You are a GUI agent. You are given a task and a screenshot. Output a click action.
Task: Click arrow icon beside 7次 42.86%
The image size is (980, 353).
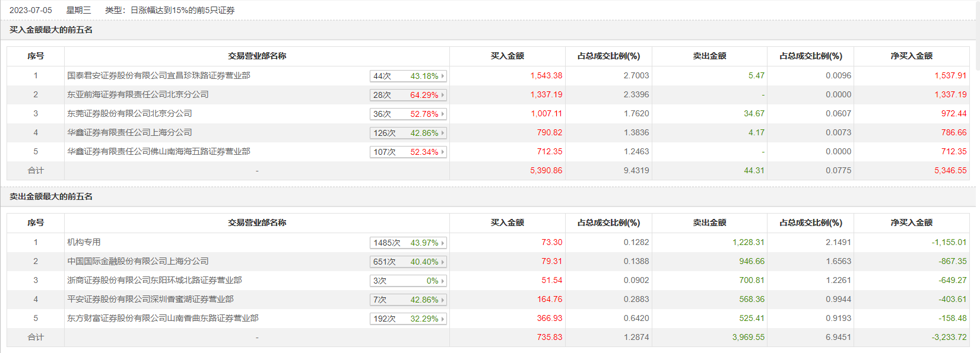click(x=443, y=300)
